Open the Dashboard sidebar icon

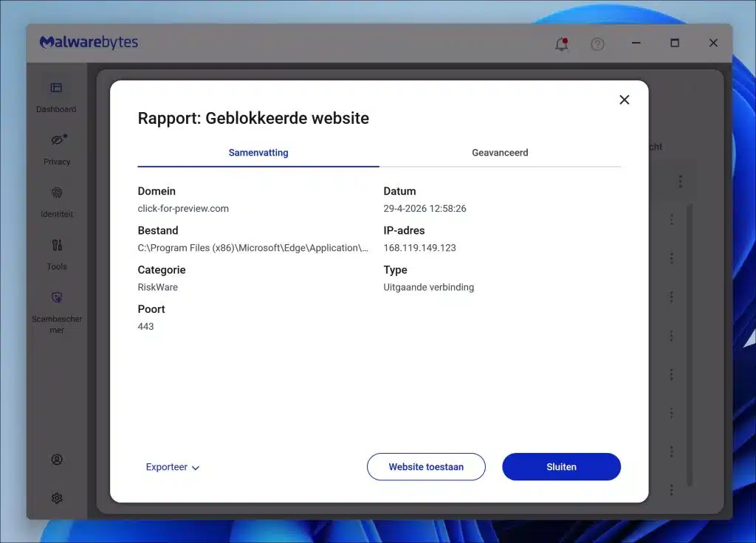pos(56,88)
